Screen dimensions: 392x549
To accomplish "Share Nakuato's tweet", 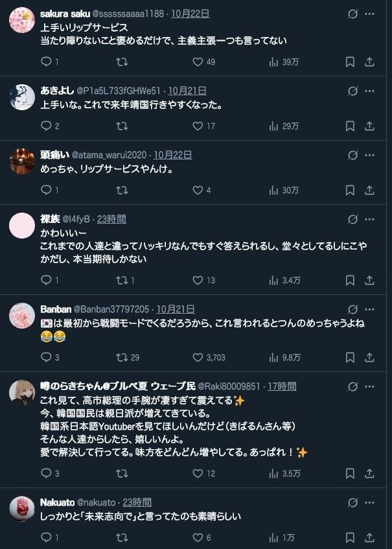I will [x=369, y=537].
